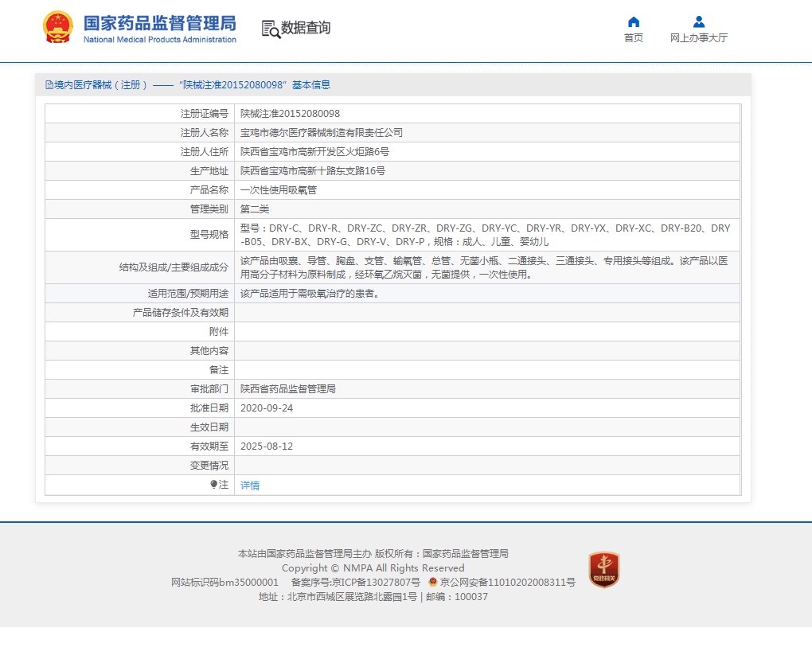Click the 适用范围/预期用途 label

(188, 294)
